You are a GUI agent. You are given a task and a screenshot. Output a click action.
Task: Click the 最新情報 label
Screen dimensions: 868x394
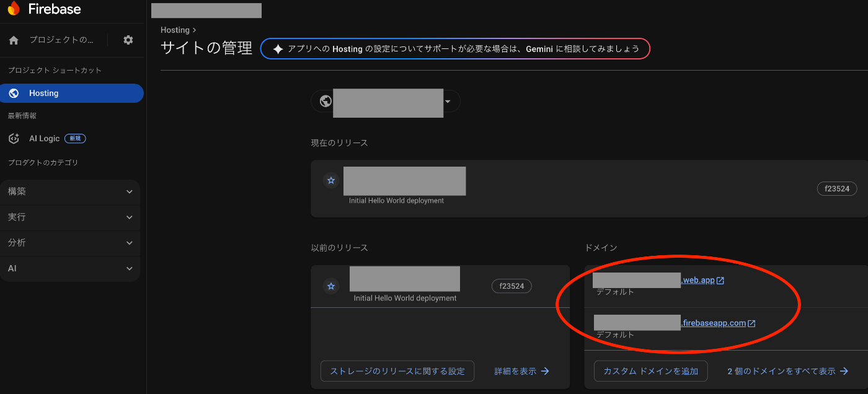(x=22, y=116)
